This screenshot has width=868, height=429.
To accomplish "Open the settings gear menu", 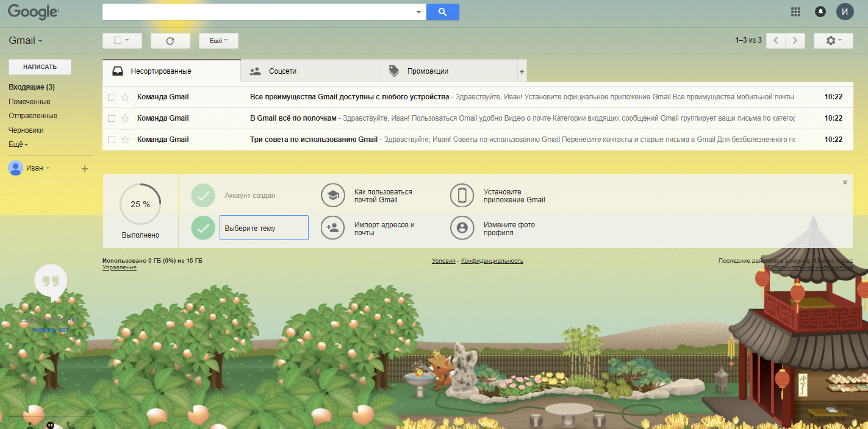I will (833, 41).
